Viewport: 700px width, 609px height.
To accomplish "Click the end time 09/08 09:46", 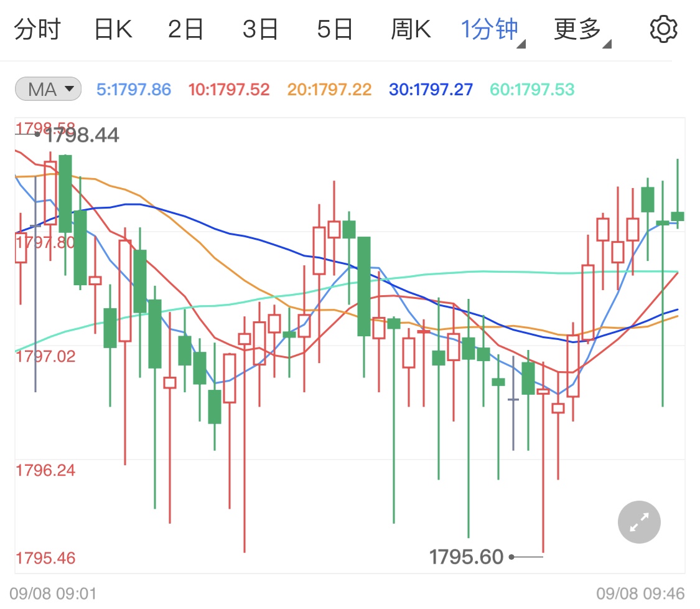I will (x=640, y=594).
